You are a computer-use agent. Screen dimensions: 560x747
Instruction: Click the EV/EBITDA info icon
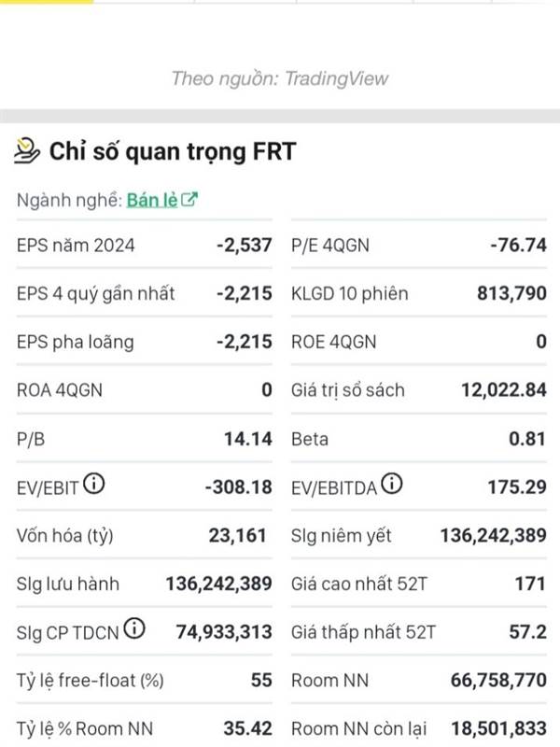[x=392, y=484]
